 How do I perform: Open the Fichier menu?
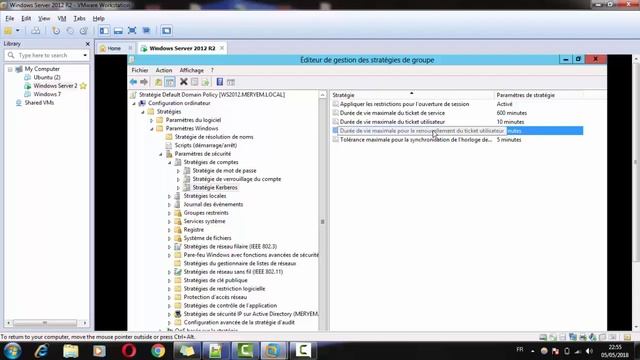140,70
